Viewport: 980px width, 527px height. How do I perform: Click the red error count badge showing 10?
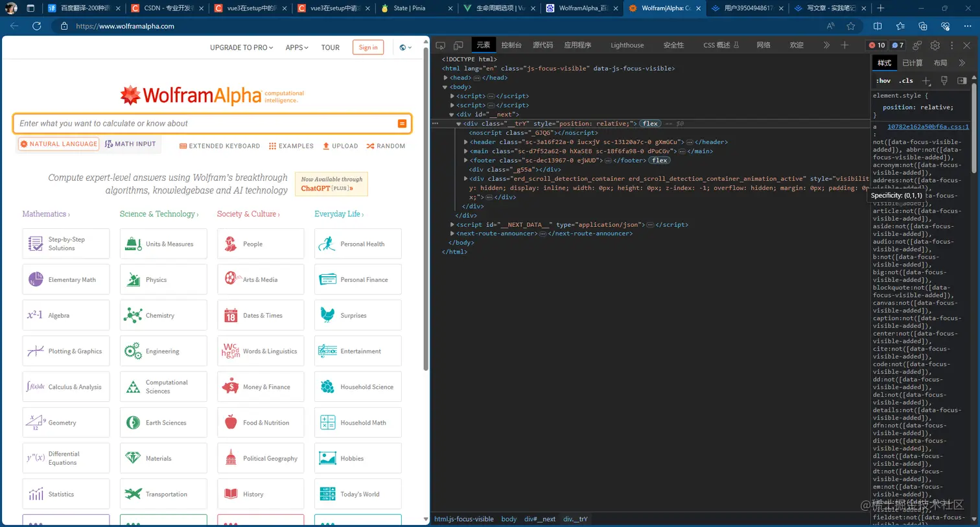pyautogui.click(x=877, y=45)
